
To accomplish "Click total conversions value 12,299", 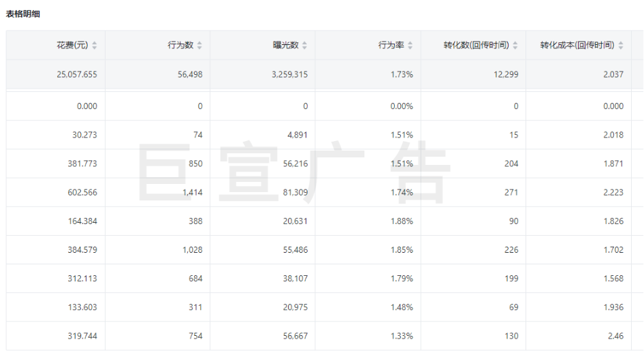I will tap(504, 74).
